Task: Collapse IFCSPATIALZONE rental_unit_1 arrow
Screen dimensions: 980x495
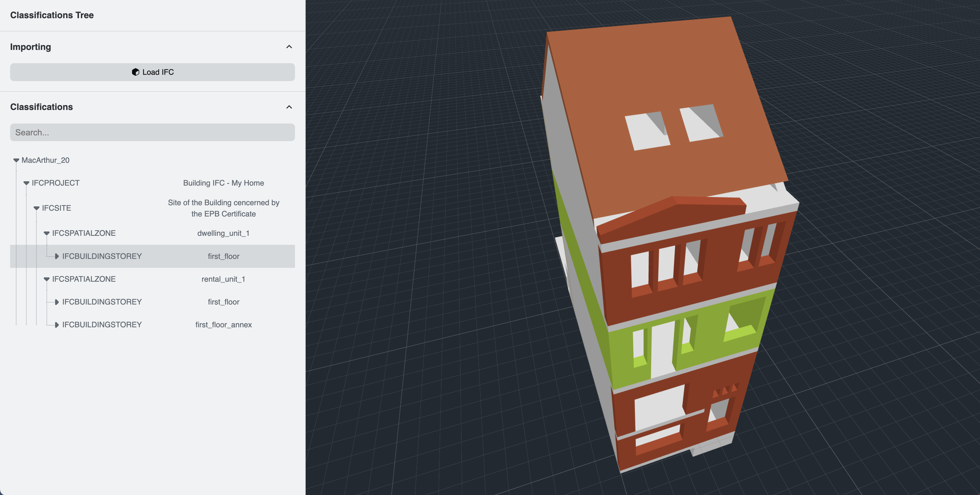Action: [x=47, y=279]
